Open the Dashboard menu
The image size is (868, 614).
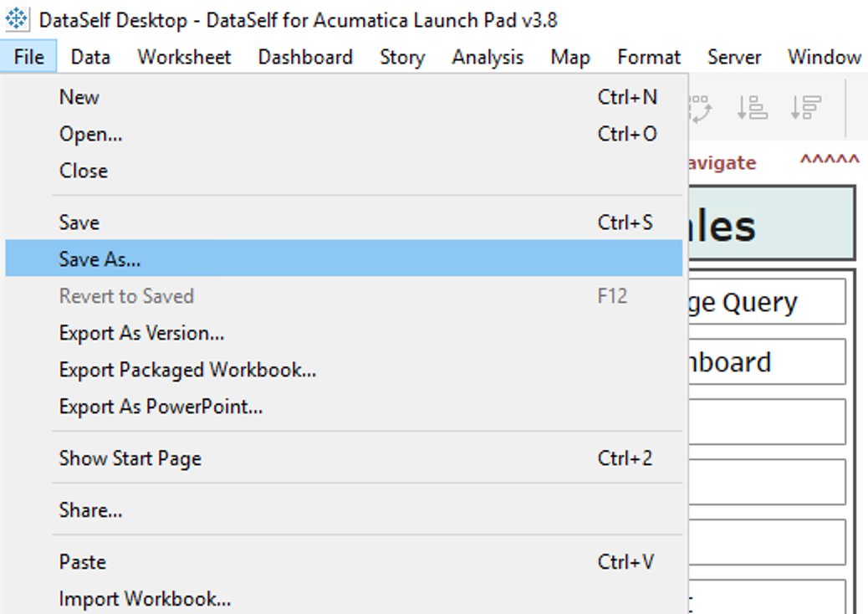pyautogui.click(x=305, y=57)
